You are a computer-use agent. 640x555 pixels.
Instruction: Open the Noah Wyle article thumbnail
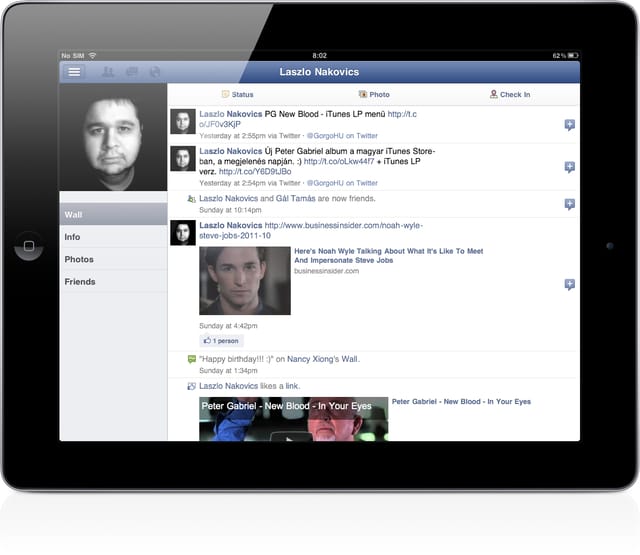pos(245,281)
